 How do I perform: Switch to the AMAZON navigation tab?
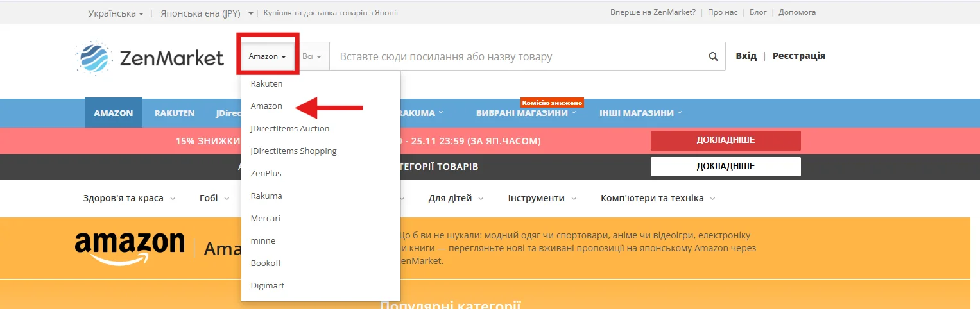[114, 113]
